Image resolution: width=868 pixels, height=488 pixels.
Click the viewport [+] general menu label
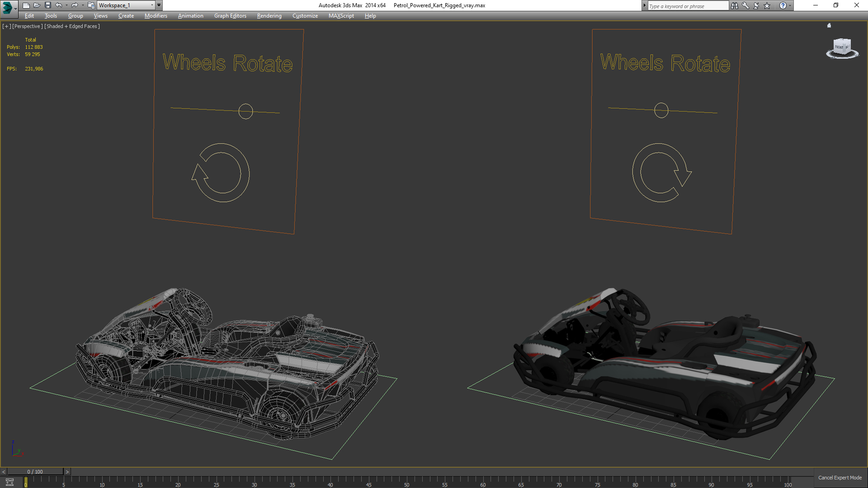coord(7,26)
